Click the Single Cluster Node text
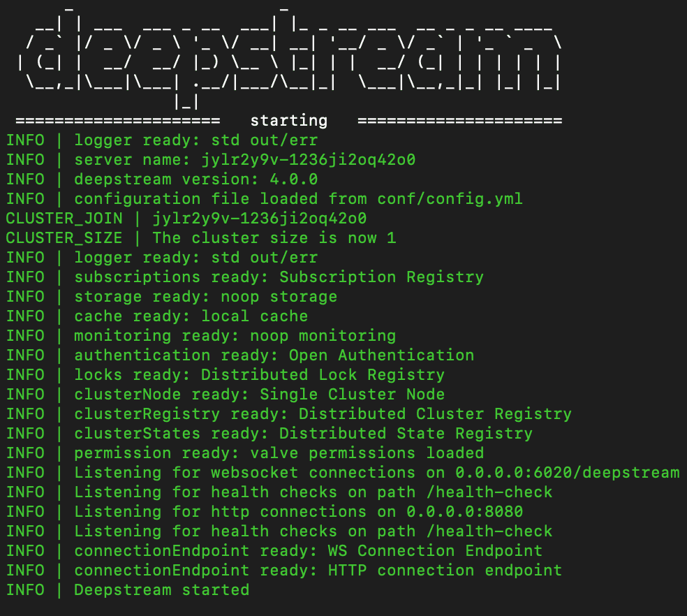 coord(353,394)
